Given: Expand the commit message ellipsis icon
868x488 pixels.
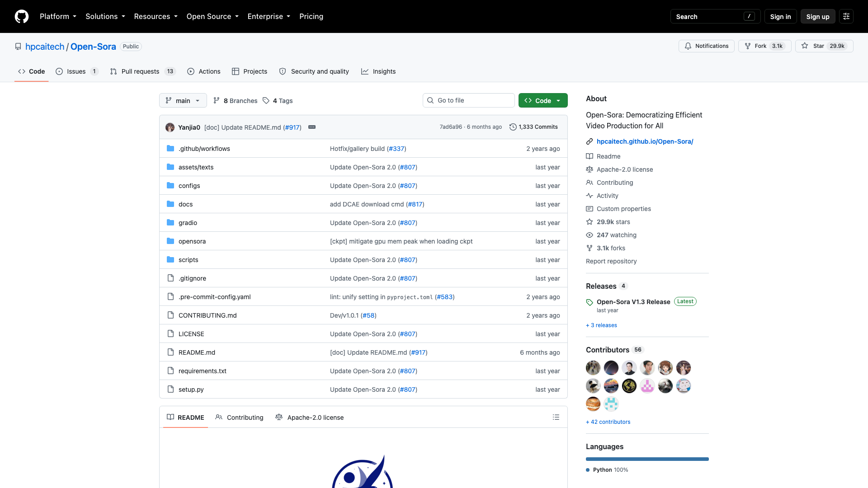Looking at the screenshot, I should click(312, 127).
